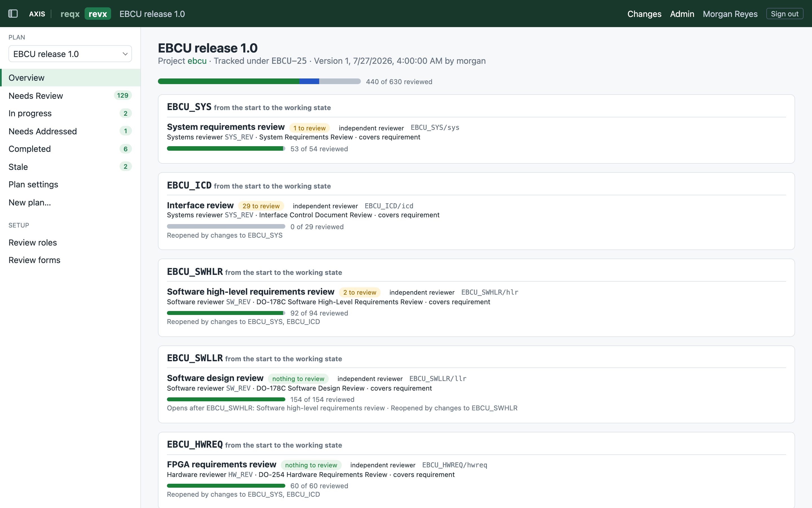Image resolution: width=812 pixels, height=508 pixels.
Task: Click the Morgan Reyes user name
Action: click(730, 14)
